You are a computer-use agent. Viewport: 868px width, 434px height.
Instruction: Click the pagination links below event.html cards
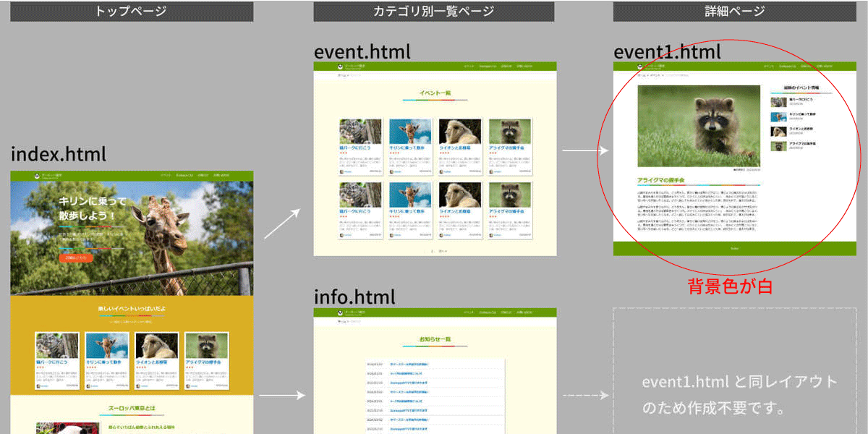[x=439, y=251]
